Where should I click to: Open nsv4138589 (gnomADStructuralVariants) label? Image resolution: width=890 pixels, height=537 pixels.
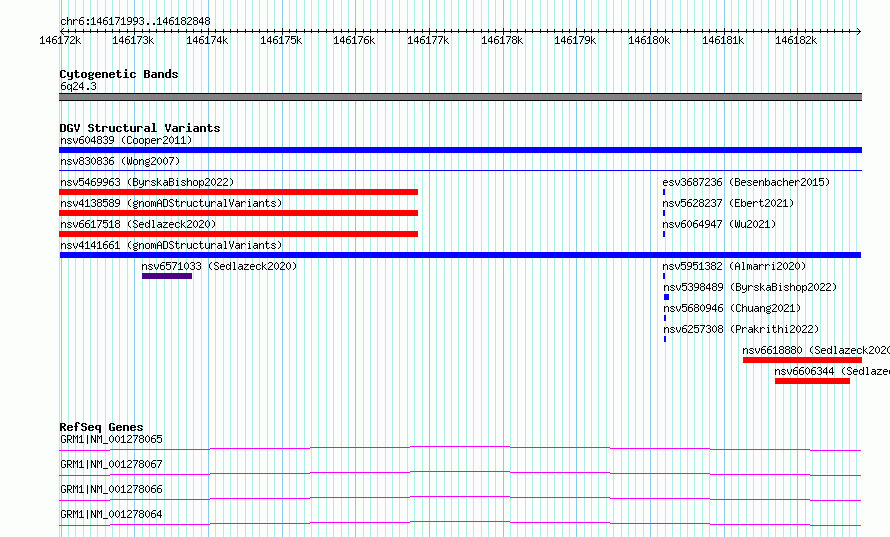(x=171, y=203)
